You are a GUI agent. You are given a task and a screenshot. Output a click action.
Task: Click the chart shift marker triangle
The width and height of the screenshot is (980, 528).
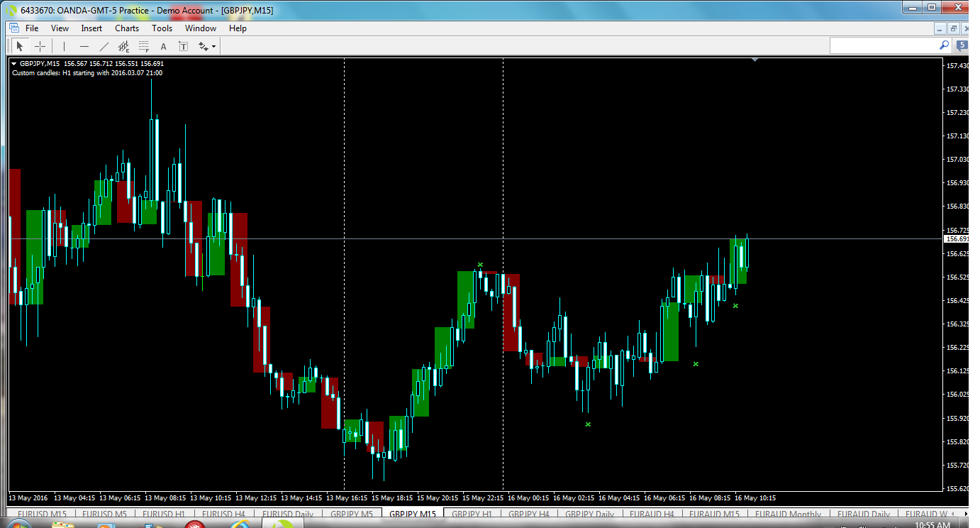[755, 60]
